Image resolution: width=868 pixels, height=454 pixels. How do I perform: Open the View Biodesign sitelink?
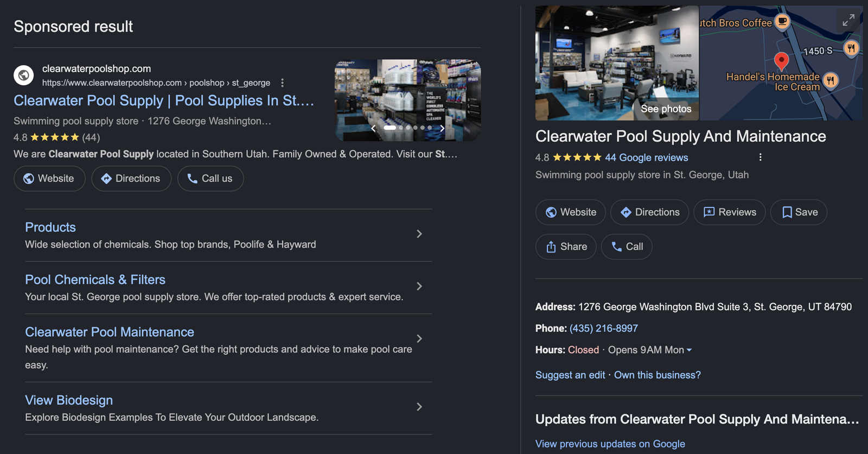point(69,400)
